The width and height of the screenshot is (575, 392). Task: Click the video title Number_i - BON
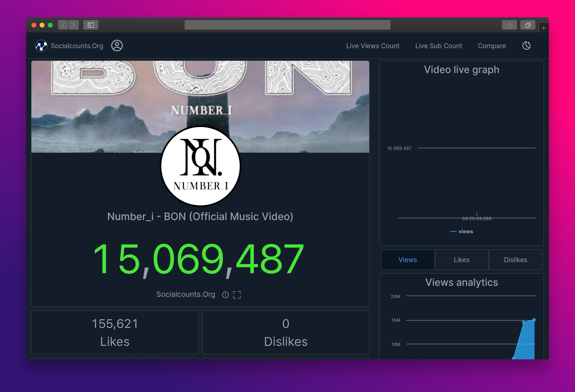(200, 216)
